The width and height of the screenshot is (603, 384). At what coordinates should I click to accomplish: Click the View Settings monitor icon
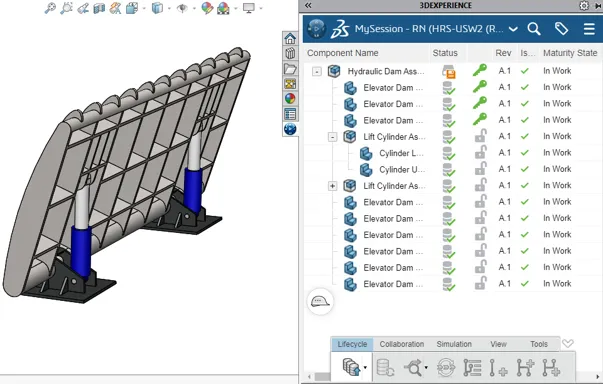pos(249,8)
